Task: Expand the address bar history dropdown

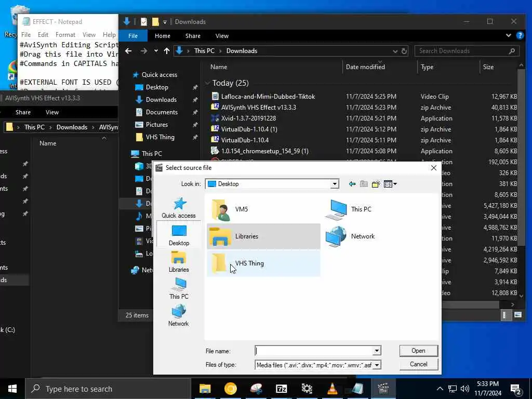Action: [395, 51]
